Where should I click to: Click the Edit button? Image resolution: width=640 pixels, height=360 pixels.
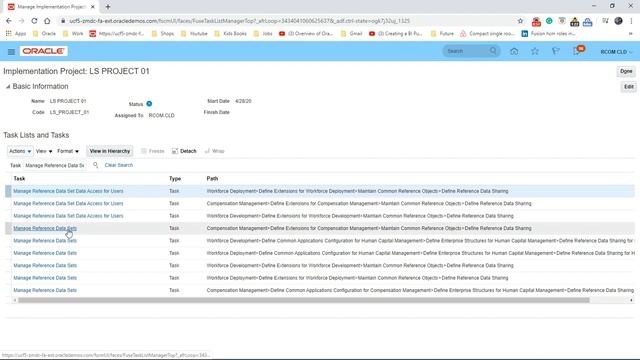tap(629, 87)
